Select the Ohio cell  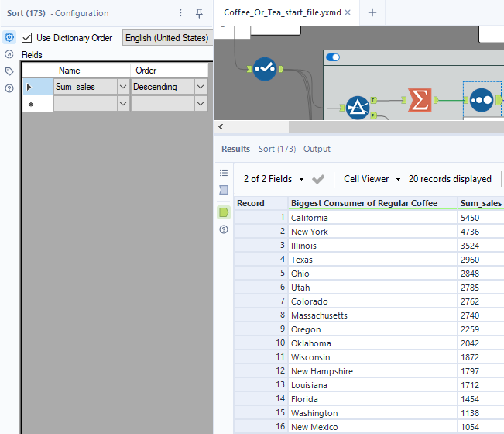372,274
